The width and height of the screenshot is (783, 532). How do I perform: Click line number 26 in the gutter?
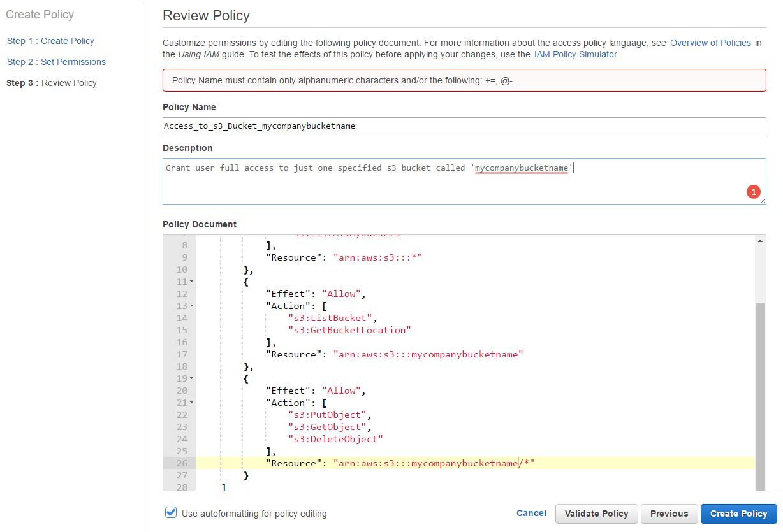(x=182, y=463)
